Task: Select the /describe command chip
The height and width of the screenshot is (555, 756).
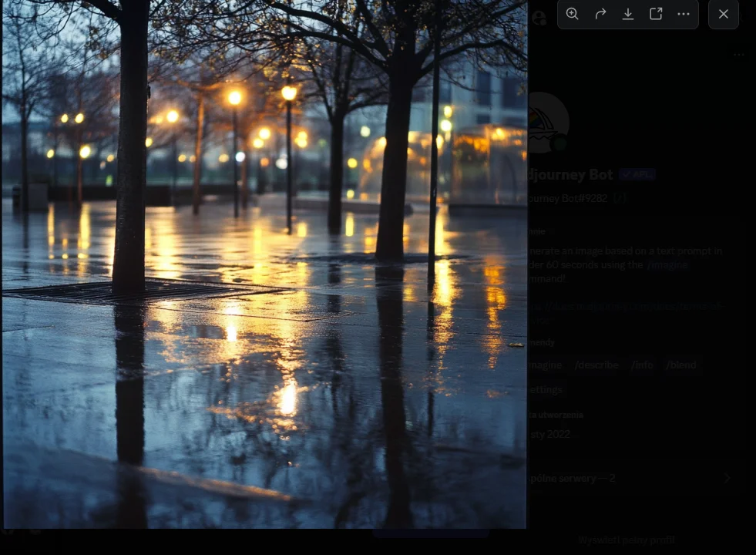Action: 596,365
